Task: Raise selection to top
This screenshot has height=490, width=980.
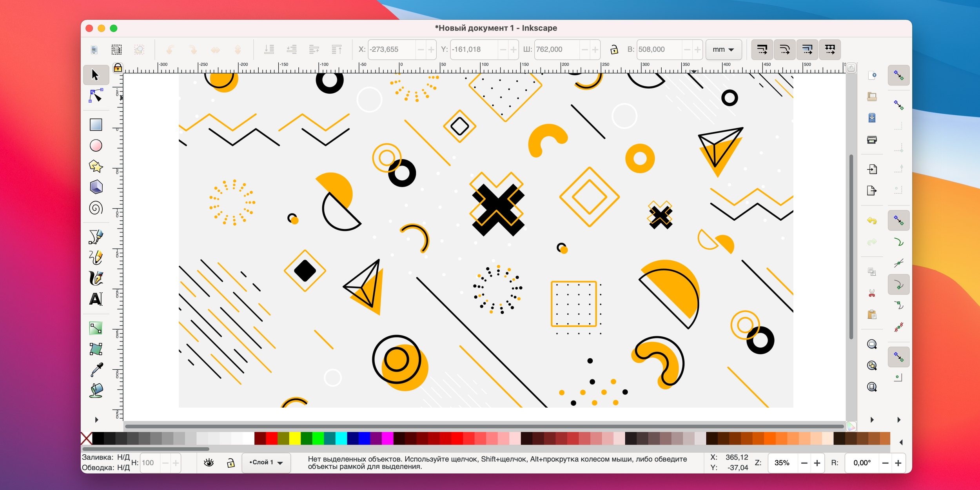Action: (x=337, y=49)
